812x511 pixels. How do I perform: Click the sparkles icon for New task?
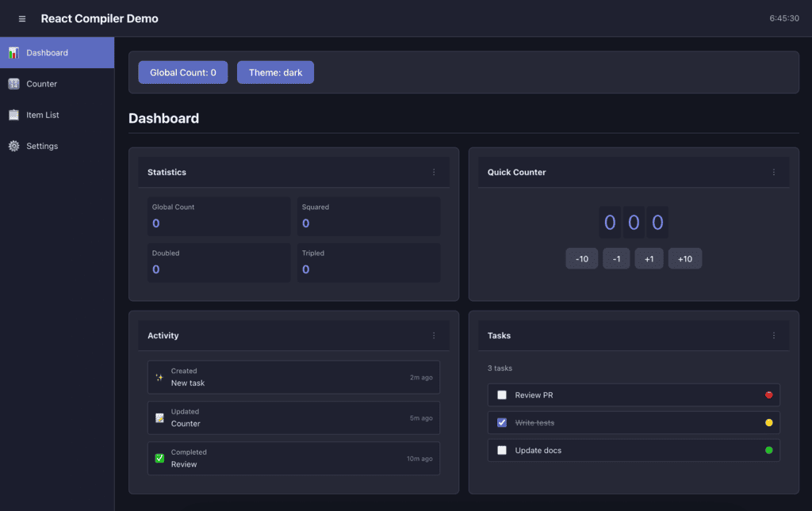pyautogui.click(x=159, y=378)
